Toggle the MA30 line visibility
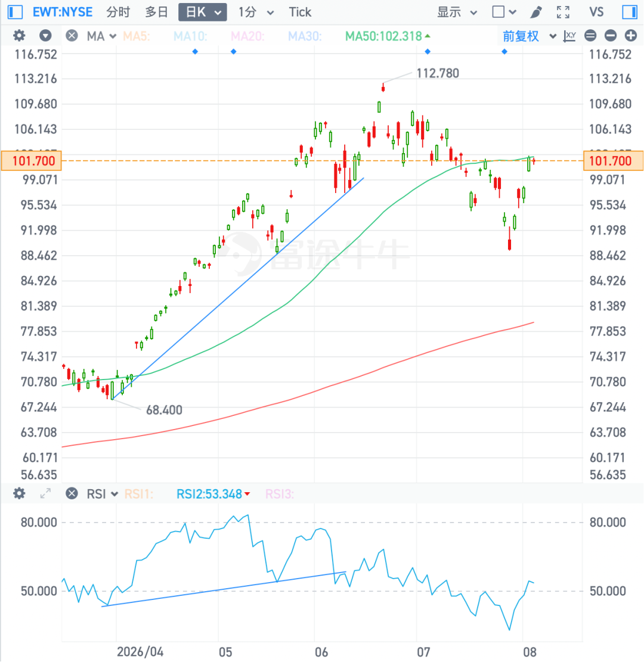This screenshot has width=644, height=662. tap(305, 36)
